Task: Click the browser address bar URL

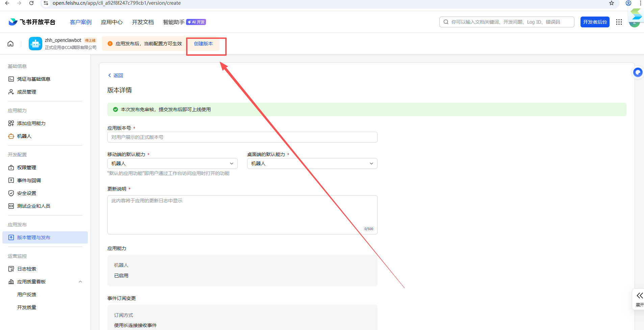Action: tap(117, 3)
